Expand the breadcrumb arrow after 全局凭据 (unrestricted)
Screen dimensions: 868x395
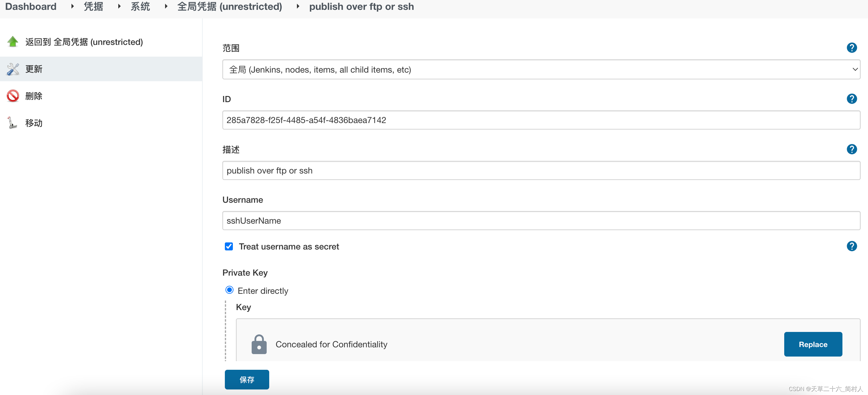(298, 6)
